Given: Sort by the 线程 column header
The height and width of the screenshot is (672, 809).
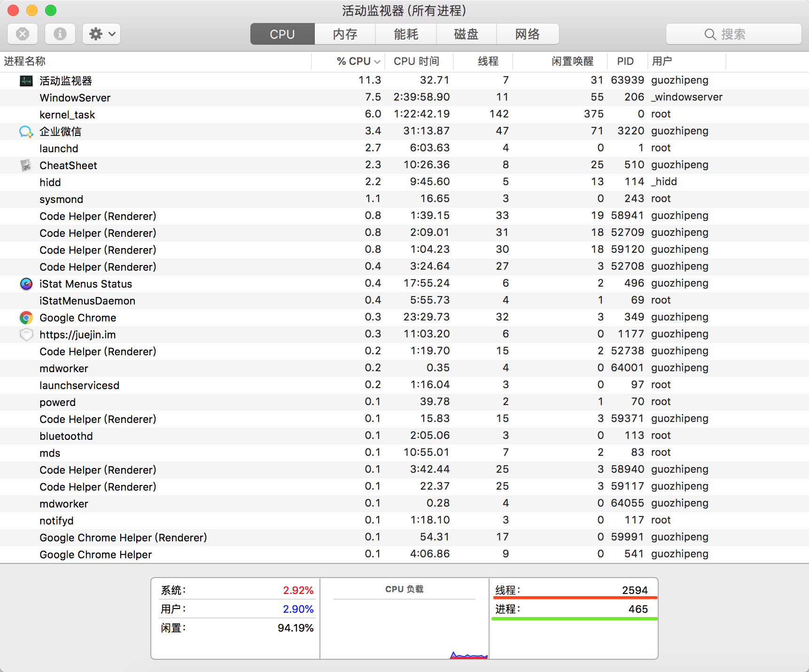Looking at the screenshot, I should [x=483, y=61].
